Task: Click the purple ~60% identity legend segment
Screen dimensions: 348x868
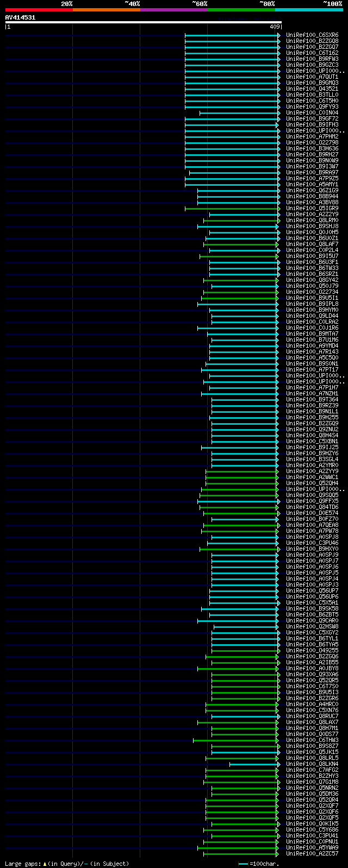Action: click(x=174, y=10)
